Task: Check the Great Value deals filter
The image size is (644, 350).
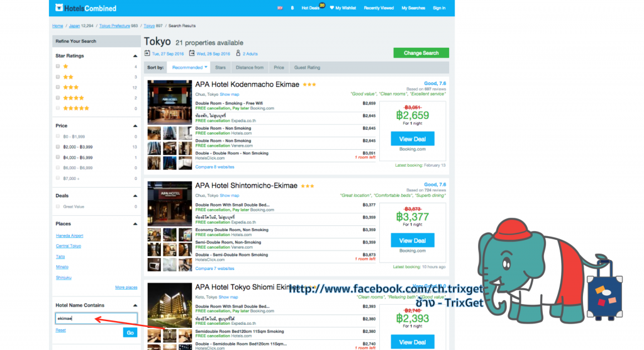Action: (x=58, y=206)
